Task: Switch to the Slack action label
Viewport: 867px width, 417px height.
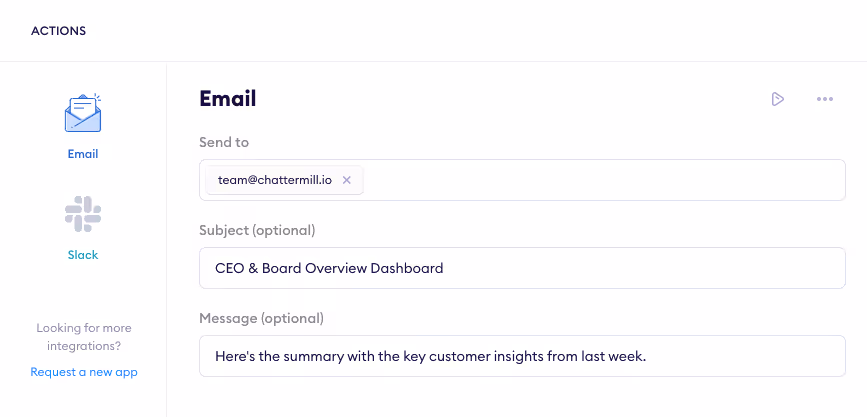Action: click(83, 255)
